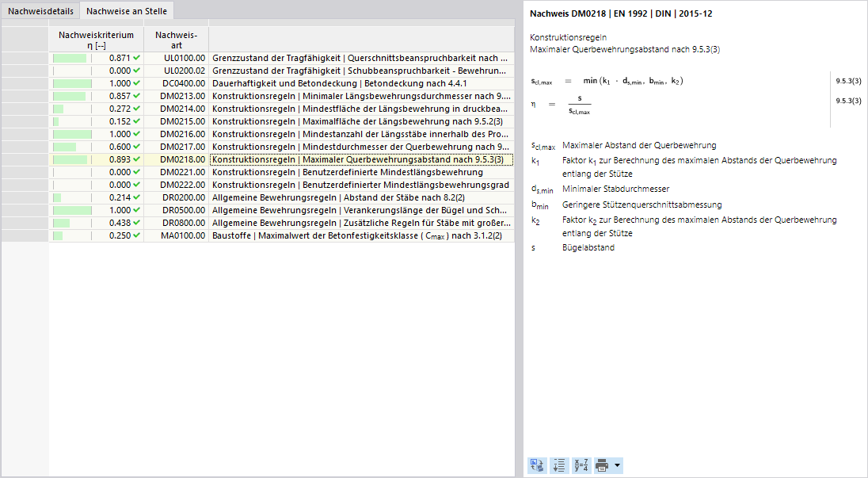The width and height of the screenshot is (868, 478).
Task: Select 'Mindestdurchmesser der Querbewehrung' row description
Action: coord(360,147)
